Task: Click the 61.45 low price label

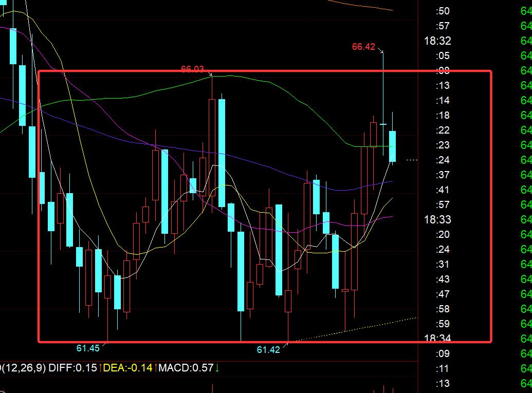Action: point(88,348)
